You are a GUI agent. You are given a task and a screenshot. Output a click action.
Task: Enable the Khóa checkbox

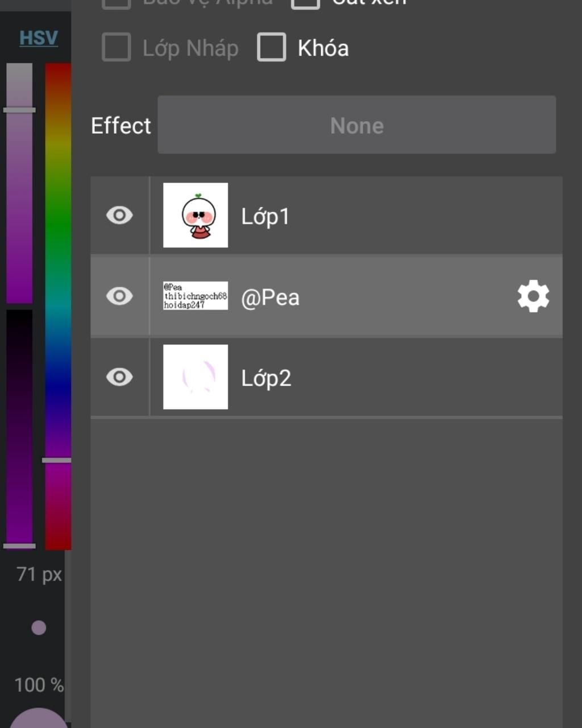coord(272,47)
